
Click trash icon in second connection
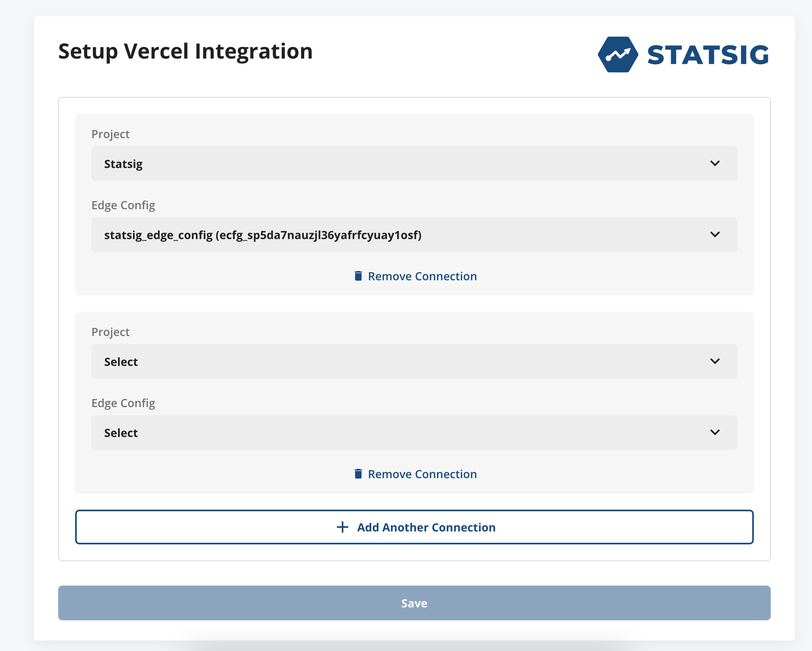click(x=358, y=474)
